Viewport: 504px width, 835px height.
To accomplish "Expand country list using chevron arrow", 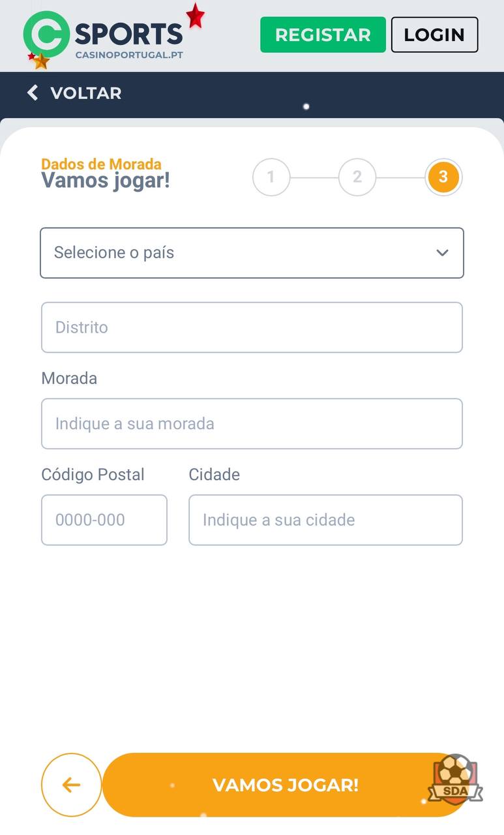I will click(x=442, y=252).
